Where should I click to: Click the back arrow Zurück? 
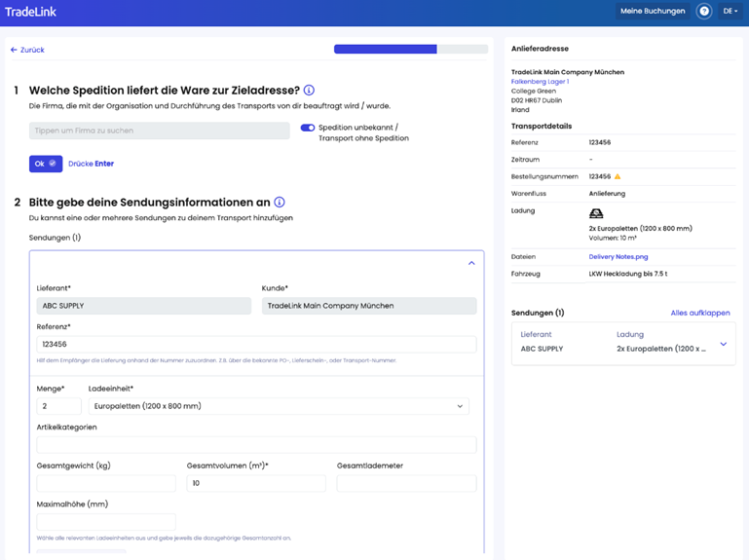27,50
